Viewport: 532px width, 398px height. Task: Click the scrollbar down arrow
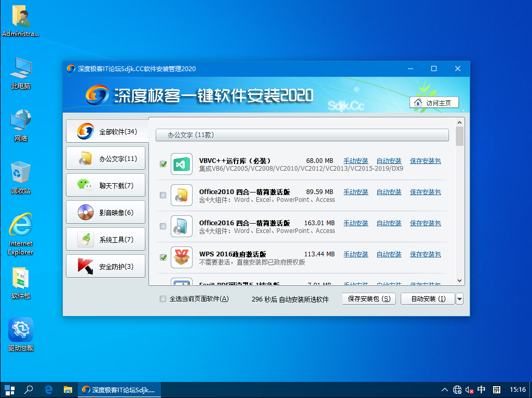pyautogui.click(x=460, y=281)
